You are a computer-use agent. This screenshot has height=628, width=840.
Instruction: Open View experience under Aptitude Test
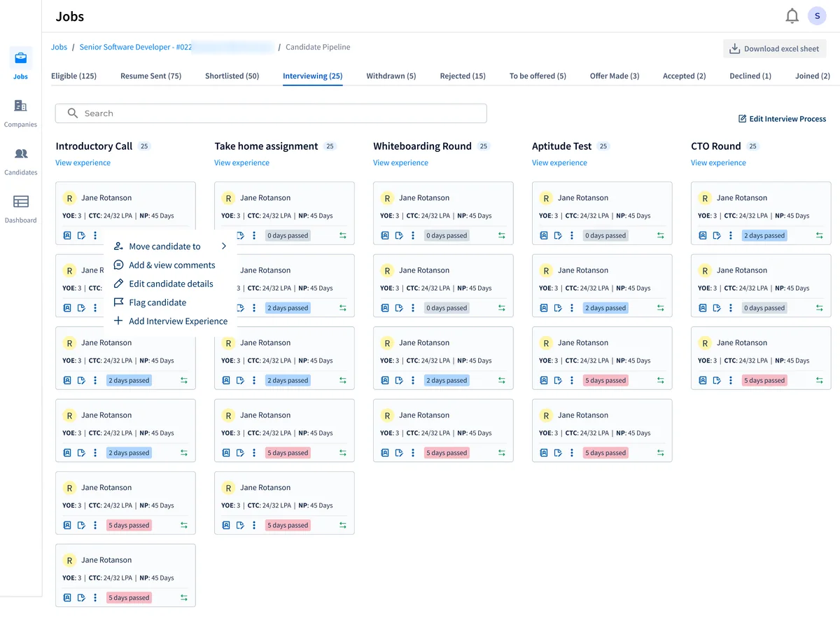560,162
